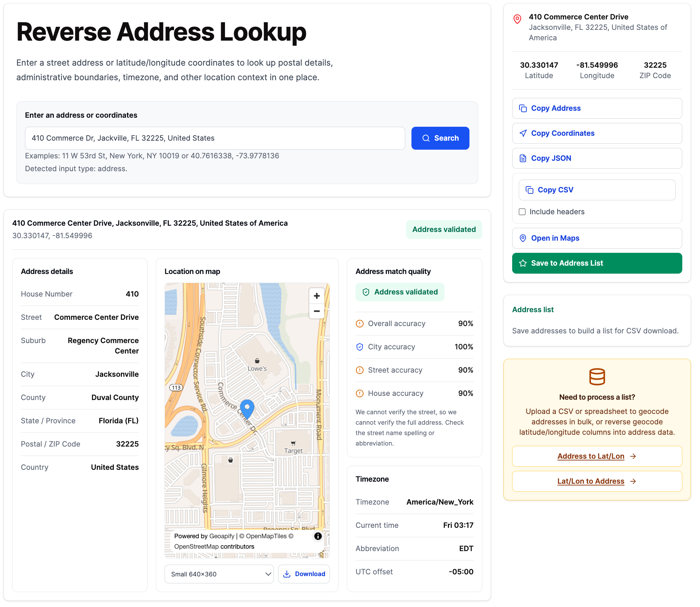Click Save to Address List button
This screenshot has height=607, width=700.
pyautogui.click(x=597, y=263)
